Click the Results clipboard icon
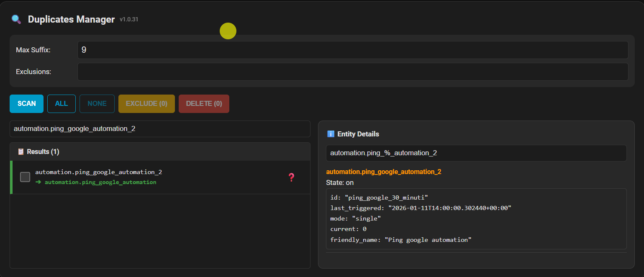The width and height of the screenshot is (644, 277). [21, 151]
